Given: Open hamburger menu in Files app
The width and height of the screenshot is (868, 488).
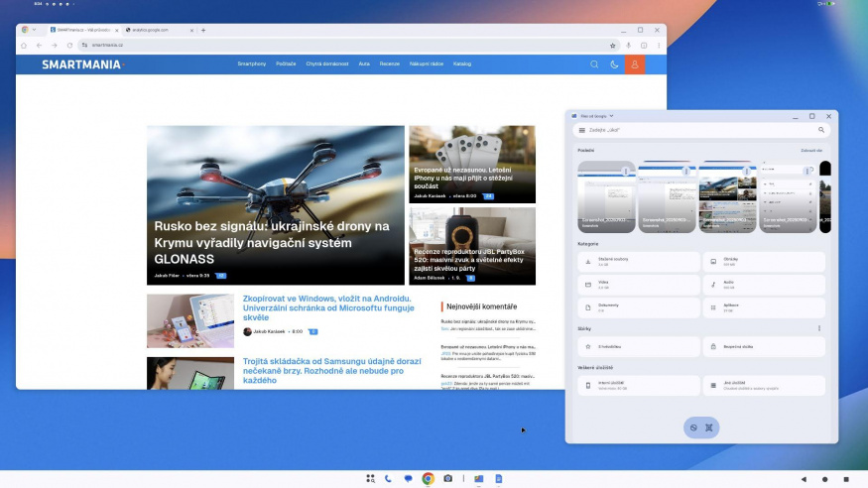Looking at the screenshot, I should click(x=581, y=130).
